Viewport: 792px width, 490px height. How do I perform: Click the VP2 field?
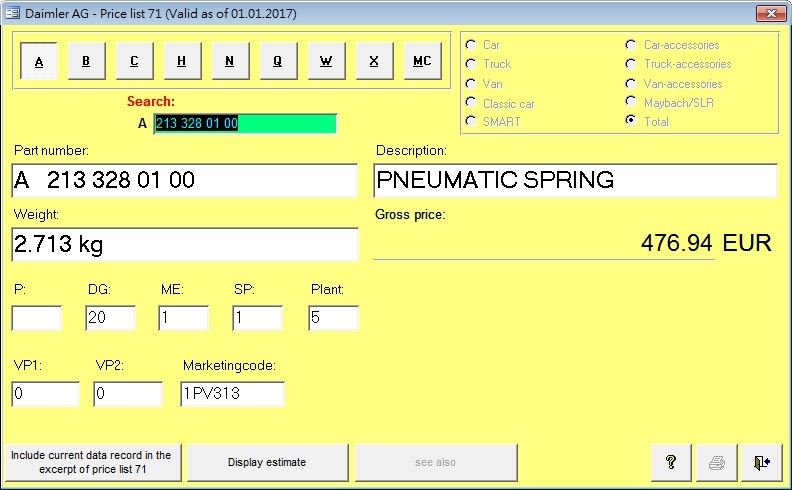[128, 394]
